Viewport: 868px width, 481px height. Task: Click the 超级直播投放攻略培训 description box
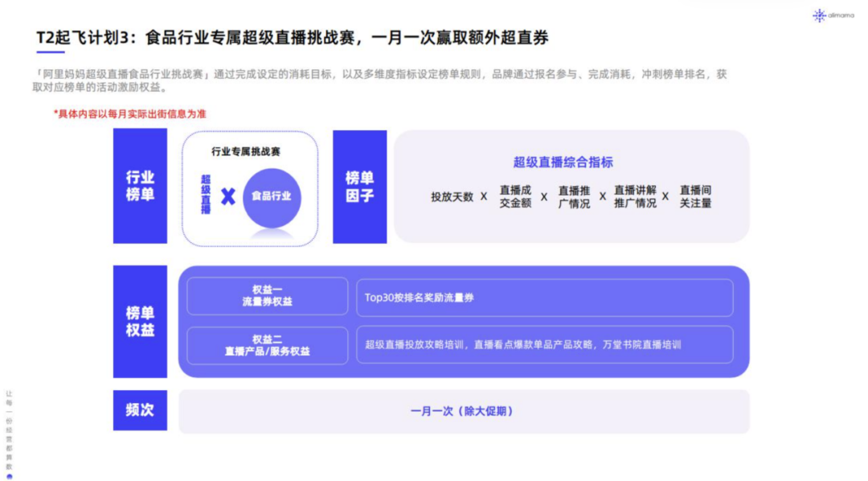point(545,345)
